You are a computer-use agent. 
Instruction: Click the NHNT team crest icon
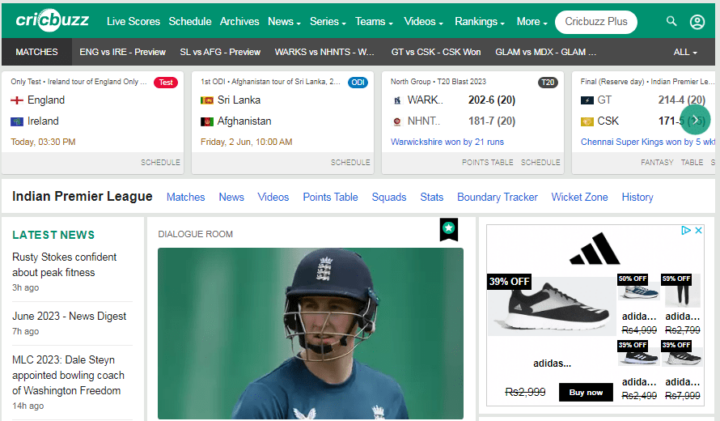coord(397,121)
